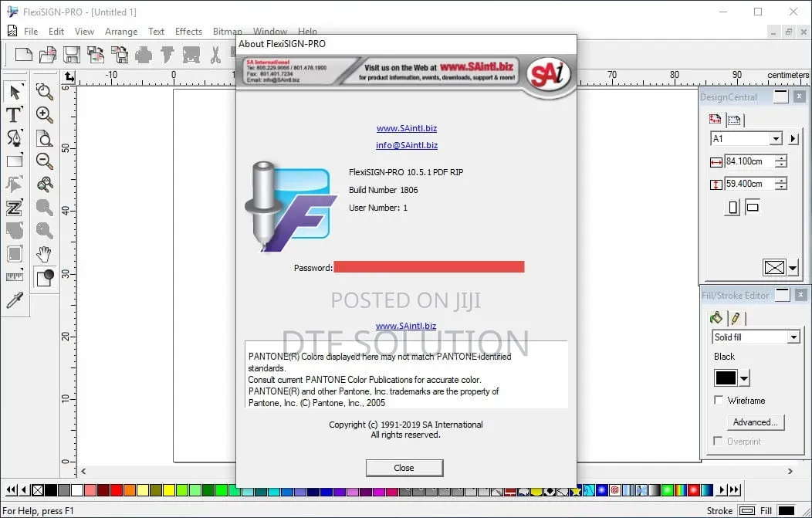Click the zoom to page magnifier icon
This screenshot has height=518, width=812.
point(45,137)
